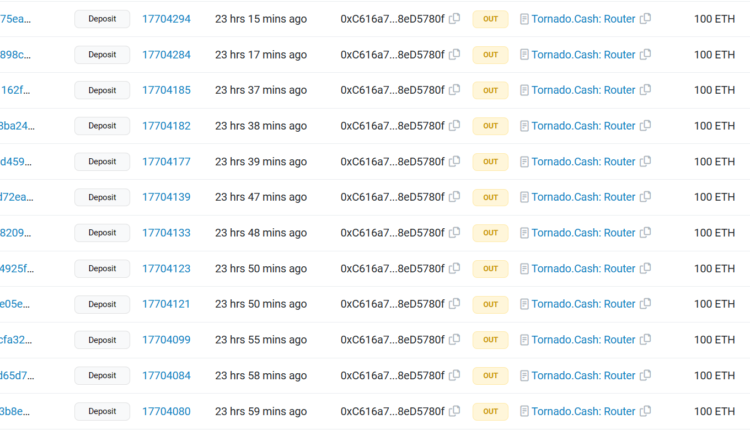Copy Tornado.Cash Router address in block 17704099 row
Screen dimensions: 750x430
(x=646, y=340)
